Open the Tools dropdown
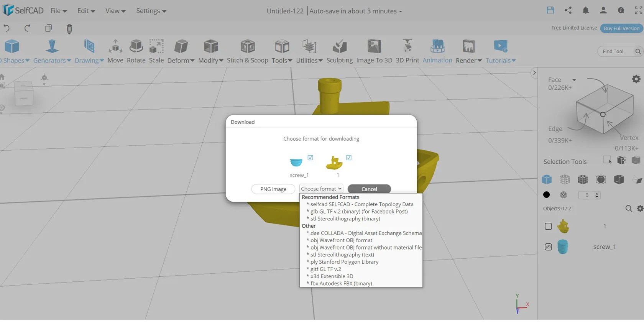 [x=282, y=51]
